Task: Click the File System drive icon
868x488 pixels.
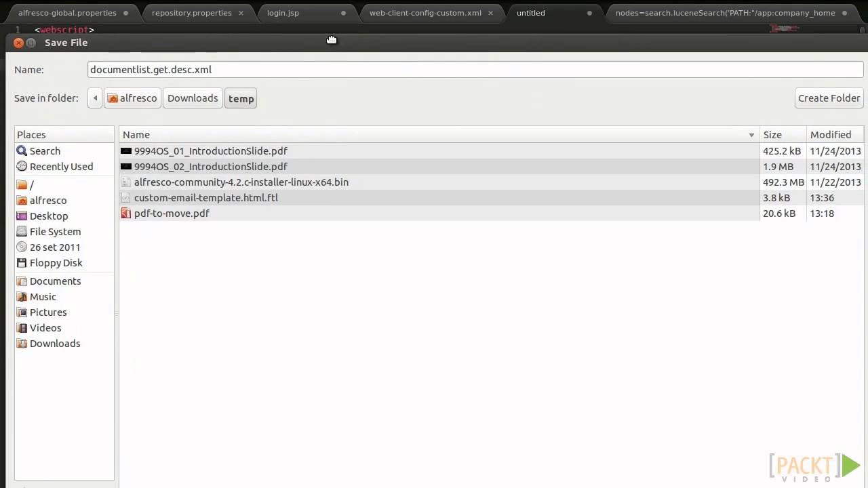Action: coord(22,232)
